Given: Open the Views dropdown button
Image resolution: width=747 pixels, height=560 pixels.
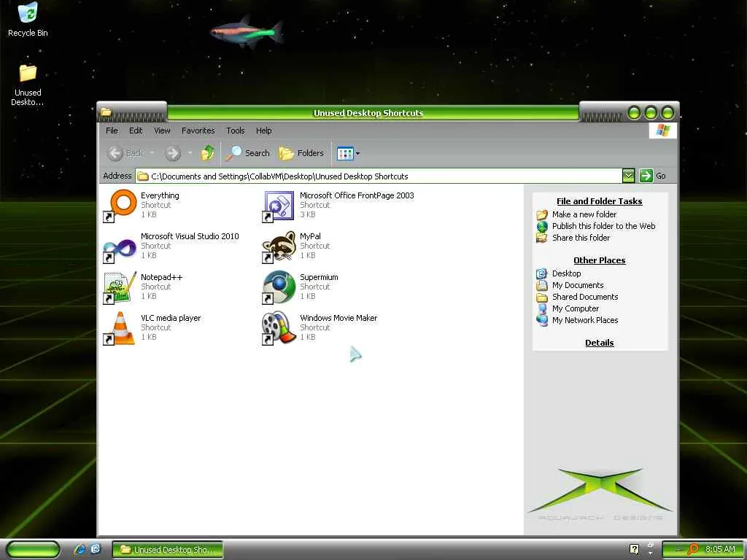Looking at the screenshot, I should click(348, 153).
